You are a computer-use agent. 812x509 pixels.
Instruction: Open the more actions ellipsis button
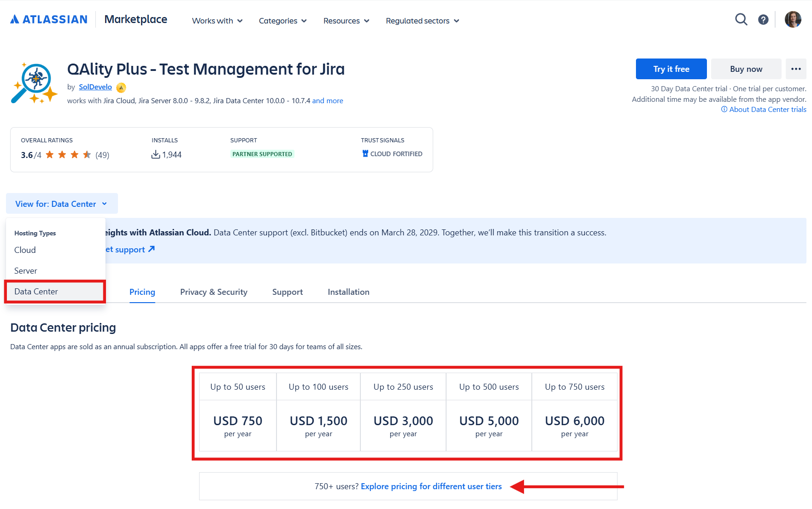(796, 69)
